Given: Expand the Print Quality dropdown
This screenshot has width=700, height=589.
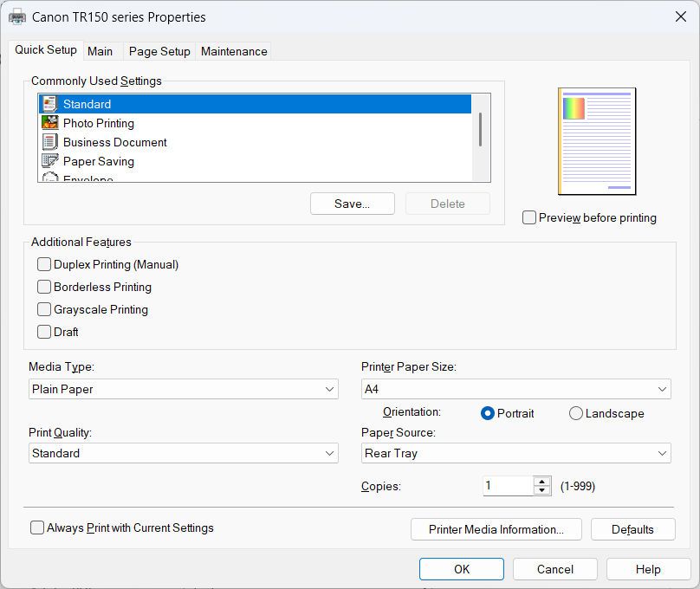Looking at the screenshot, I should [184, 453].
